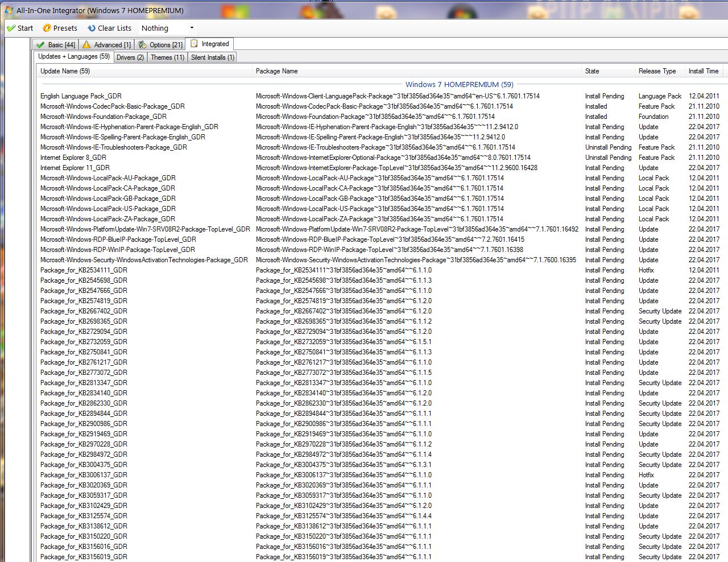This screenshot has width=728, height=562.
Task: Click package name of IE-Troubleshooters row
Action: (385, 147)
